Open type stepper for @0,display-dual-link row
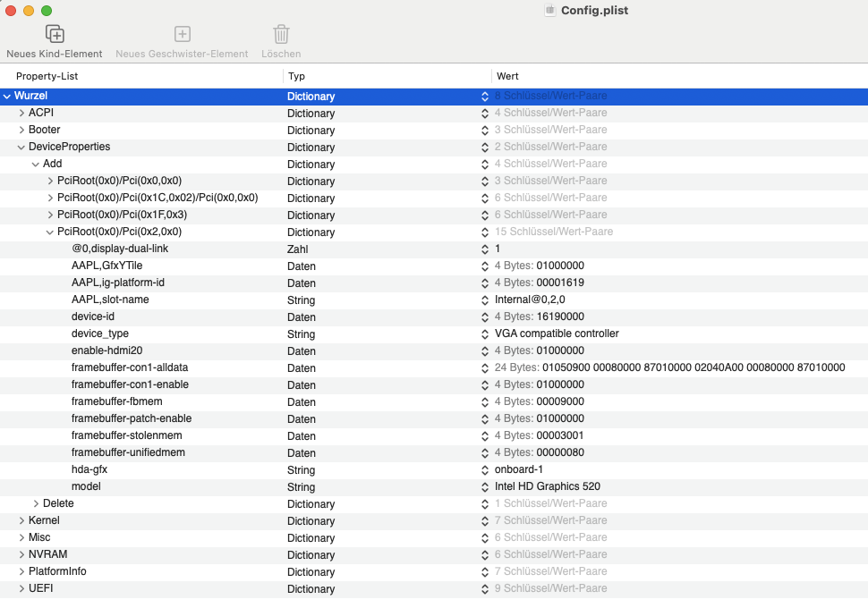The width and height of the screenshot is (868, 608). (x=485, y=249)
